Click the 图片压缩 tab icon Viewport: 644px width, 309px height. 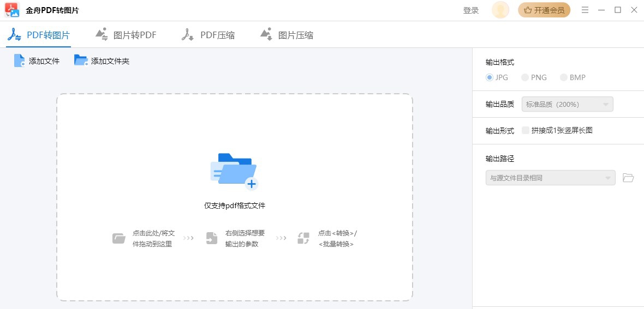[x=266, y=34]
